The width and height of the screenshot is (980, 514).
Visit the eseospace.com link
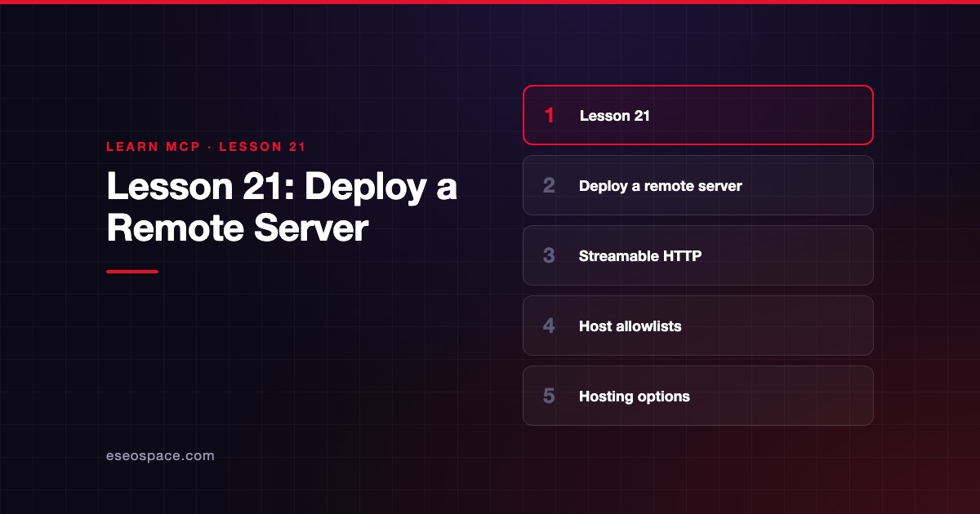[x=160, y=456]
